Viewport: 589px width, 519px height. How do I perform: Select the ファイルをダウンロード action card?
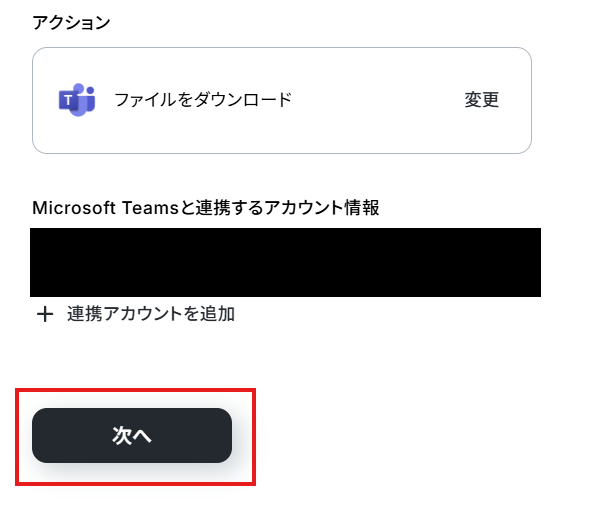[282, 100]
